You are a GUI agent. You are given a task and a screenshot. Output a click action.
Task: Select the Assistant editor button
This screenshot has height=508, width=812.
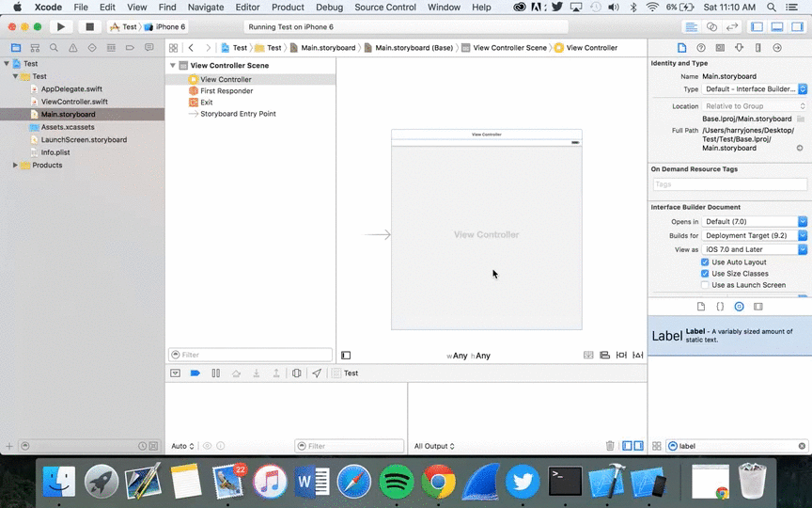point(711,27)
